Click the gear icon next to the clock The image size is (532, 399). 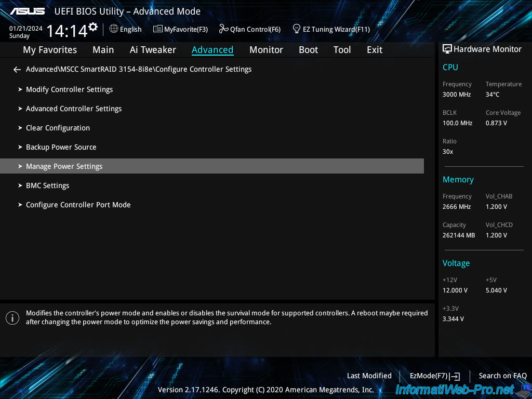pyautogui.click(x=93, y=27)
